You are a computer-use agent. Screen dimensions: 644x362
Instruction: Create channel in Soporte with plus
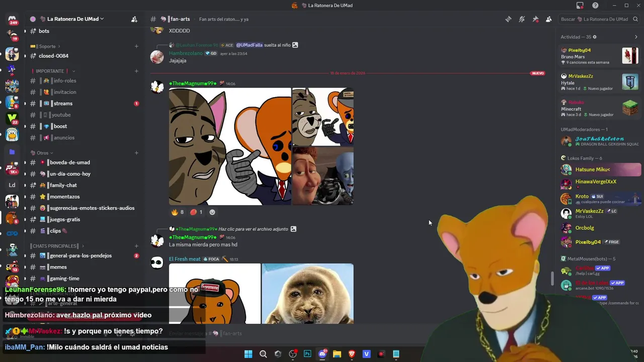(x=136, y=46)
